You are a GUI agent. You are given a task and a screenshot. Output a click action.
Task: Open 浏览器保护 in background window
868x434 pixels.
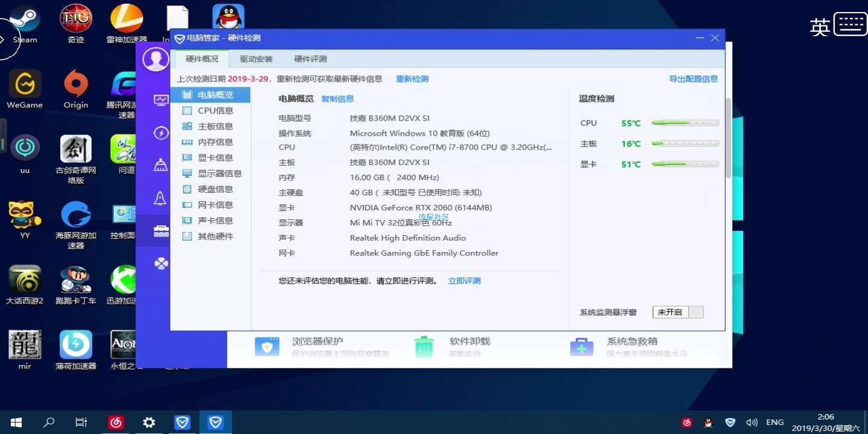pyautogui.click(x=322, y=347)
